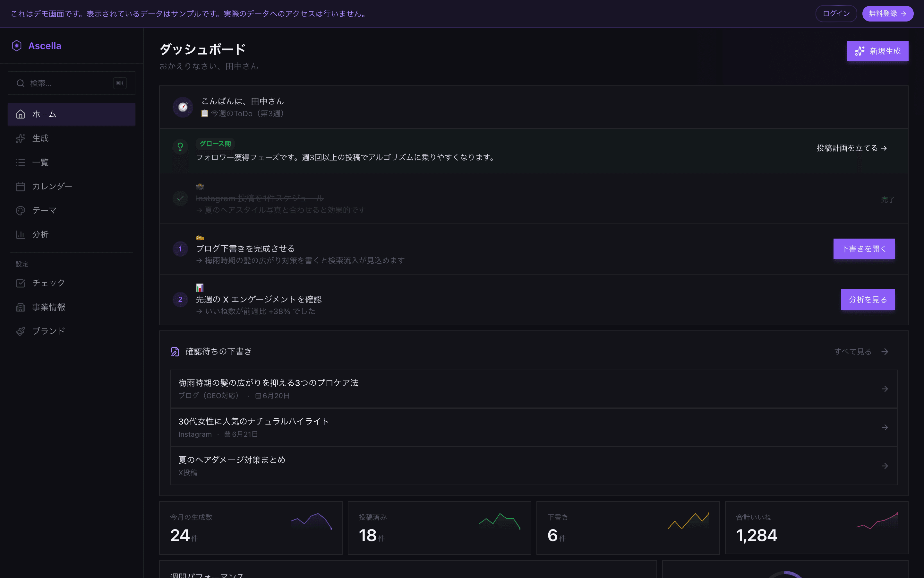Click the arrow on 夏のヘアダメージ draft row
The image size is (924, 578).
(885, 466)
